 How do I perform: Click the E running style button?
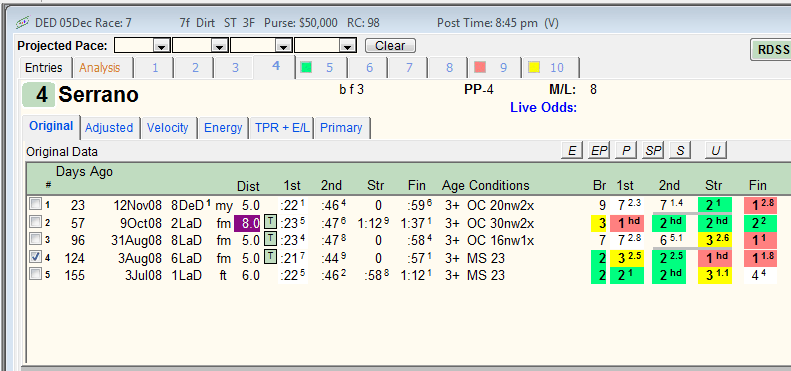(x=572, y=151)
